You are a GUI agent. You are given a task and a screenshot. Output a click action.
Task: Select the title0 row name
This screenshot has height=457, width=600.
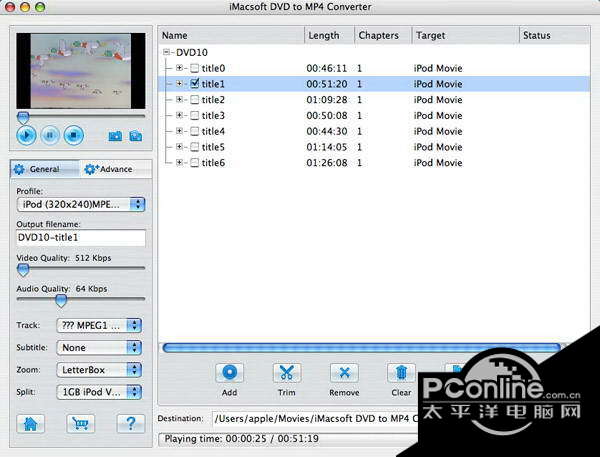pos(213,68)
